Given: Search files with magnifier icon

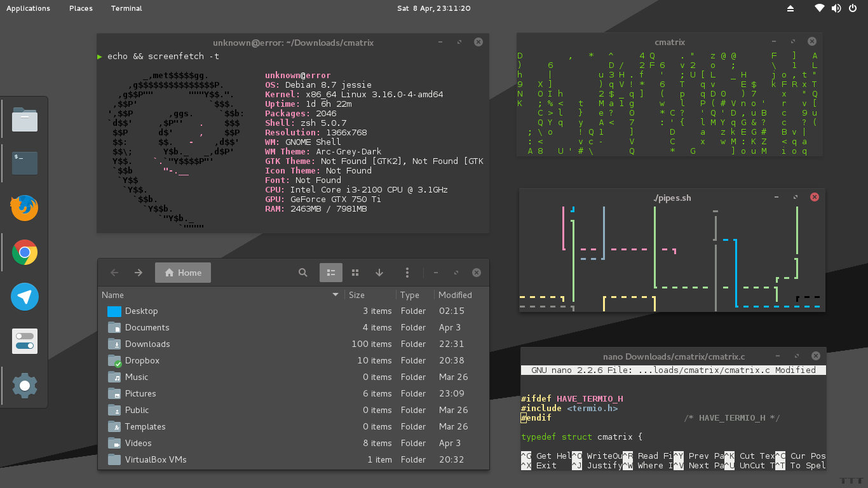Looking at the screenshot, I should [x=303, y=273].
